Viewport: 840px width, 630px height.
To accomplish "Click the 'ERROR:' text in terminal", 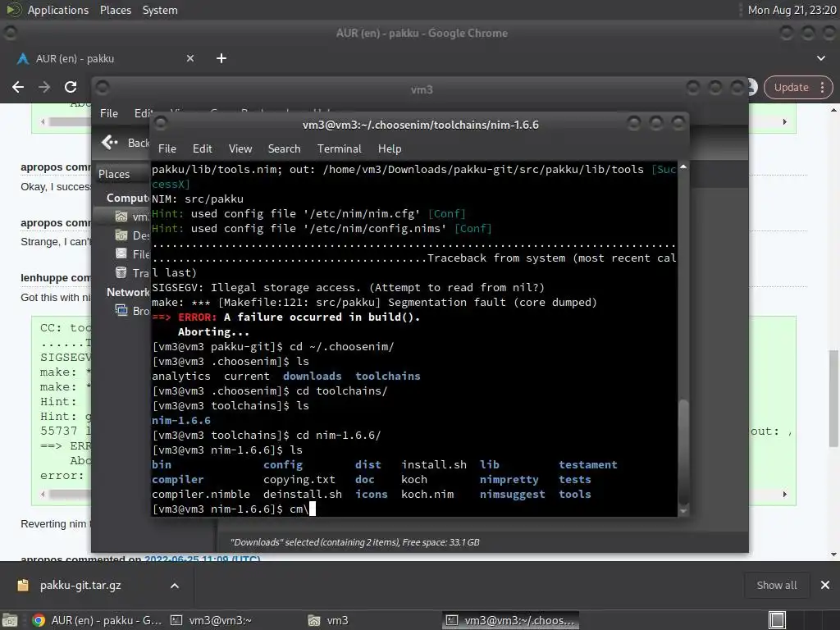I will [197, 317].
